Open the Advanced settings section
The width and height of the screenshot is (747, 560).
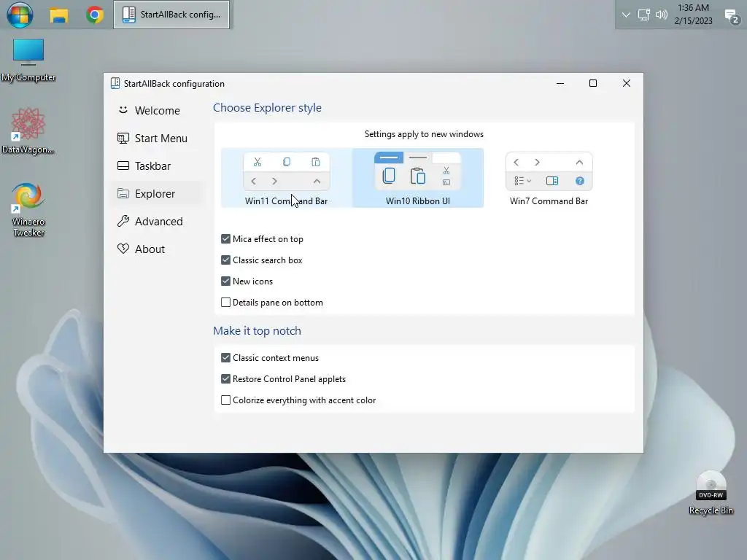(x=157, y=222)
